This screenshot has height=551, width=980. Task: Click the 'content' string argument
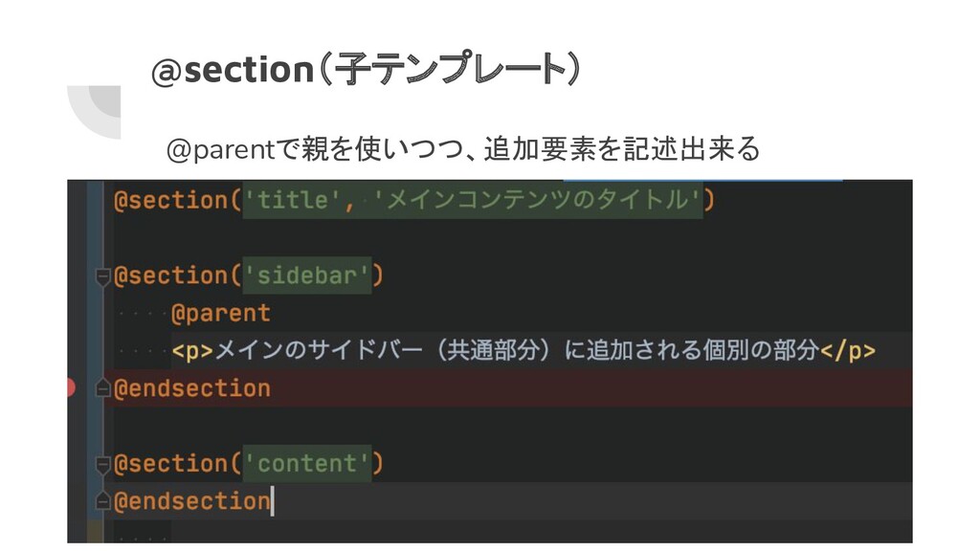click(307, 464)
